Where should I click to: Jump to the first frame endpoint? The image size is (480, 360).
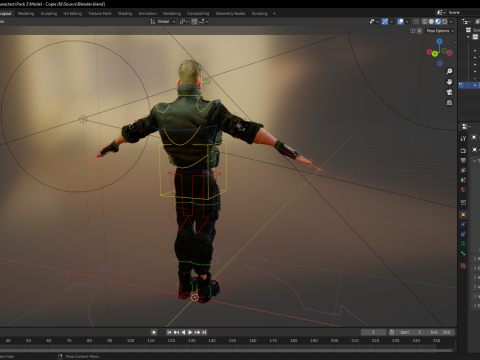[x=169, y=332]
